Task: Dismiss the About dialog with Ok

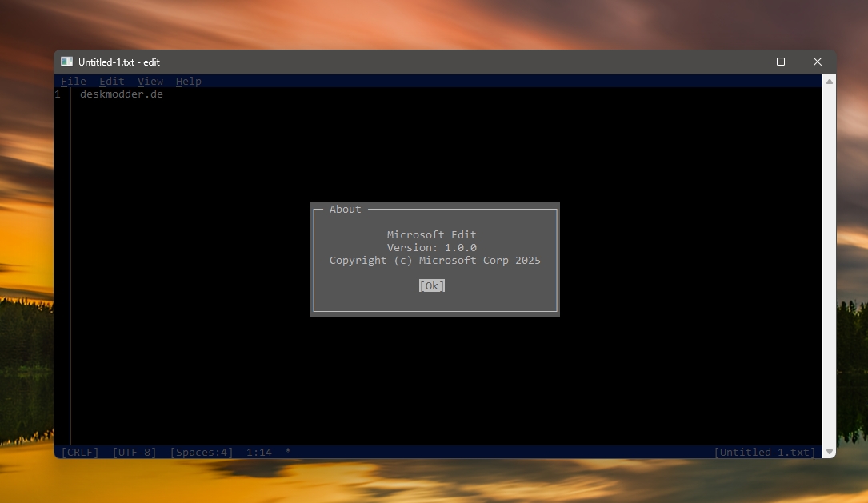Action: click(432, 285)
